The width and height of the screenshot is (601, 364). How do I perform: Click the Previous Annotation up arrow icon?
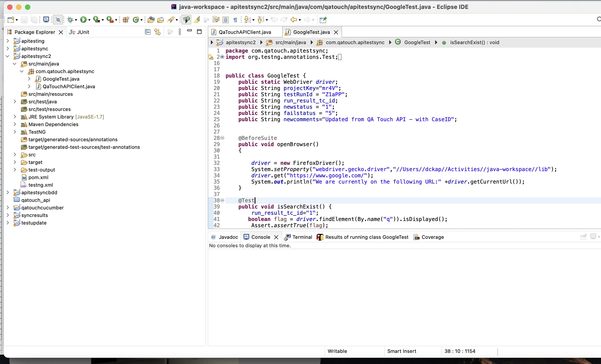[261, 20]
